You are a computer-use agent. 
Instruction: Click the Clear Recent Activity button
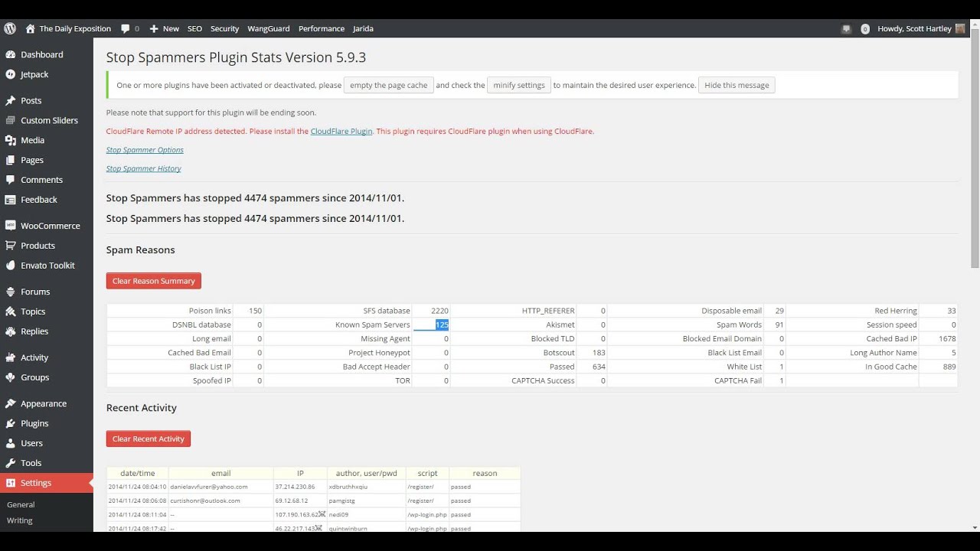tap(149, 439)
